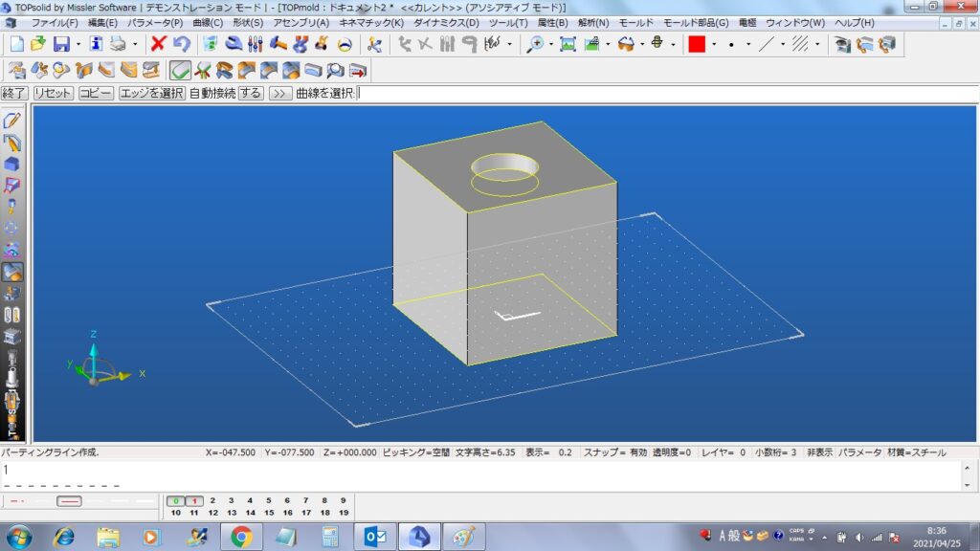Open a file with the folder icon
The width and height of the screenshot is (980, 551).
pos(38,44)
